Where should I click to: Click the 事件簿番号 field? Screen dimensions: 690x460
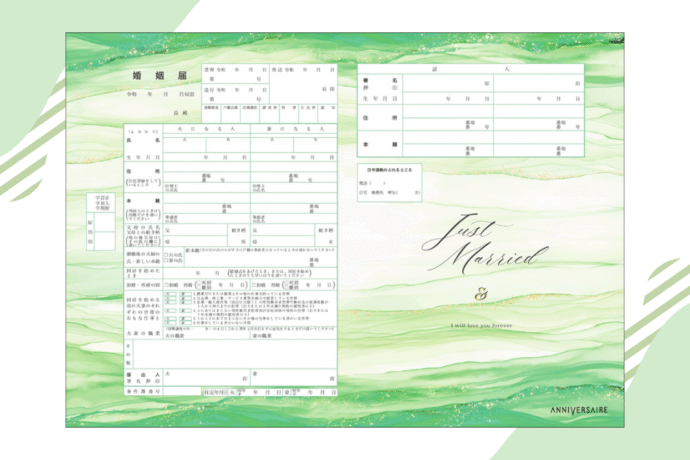tap(182, 391)
